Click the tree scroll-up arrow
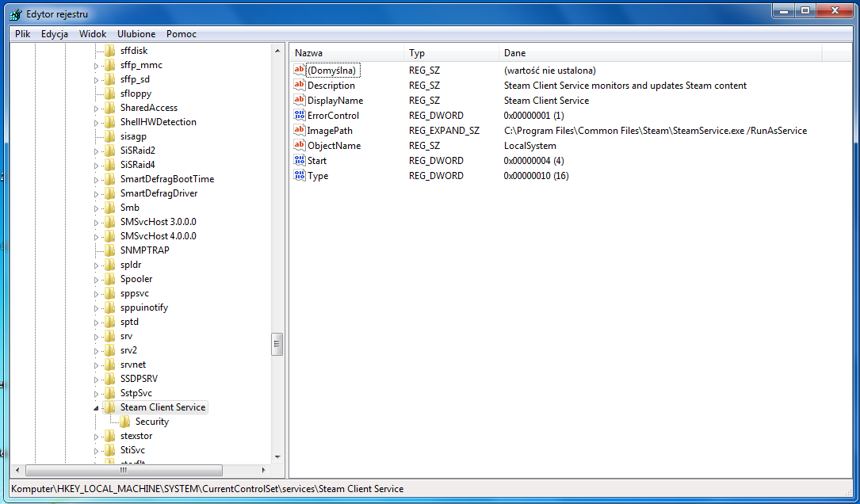The image size is (860, 504). click(277, 51)
